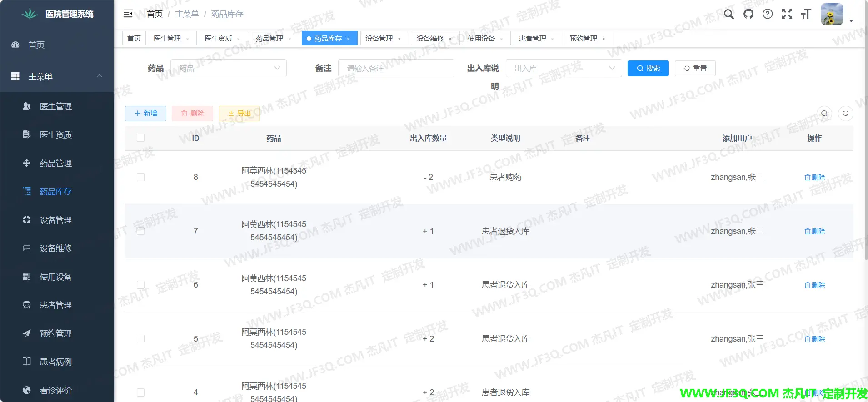Open the font size settings icon

pos(806,14)
